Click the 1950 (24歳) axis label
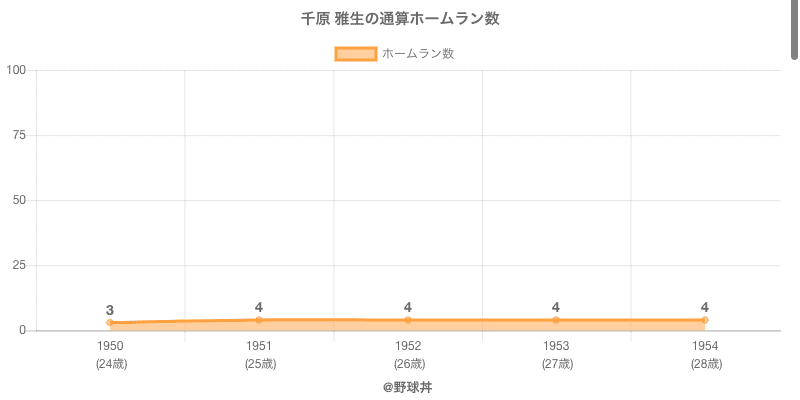 coord(110,355)
